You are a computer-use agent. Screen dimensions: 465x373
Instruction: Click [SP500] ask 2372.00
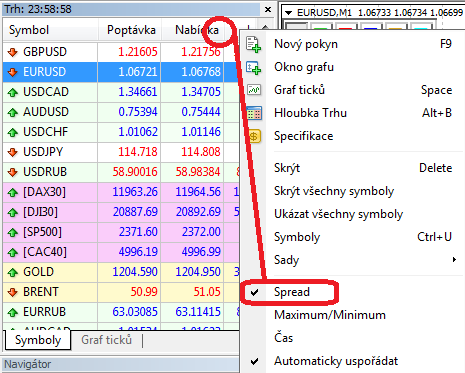click(201, 232)
